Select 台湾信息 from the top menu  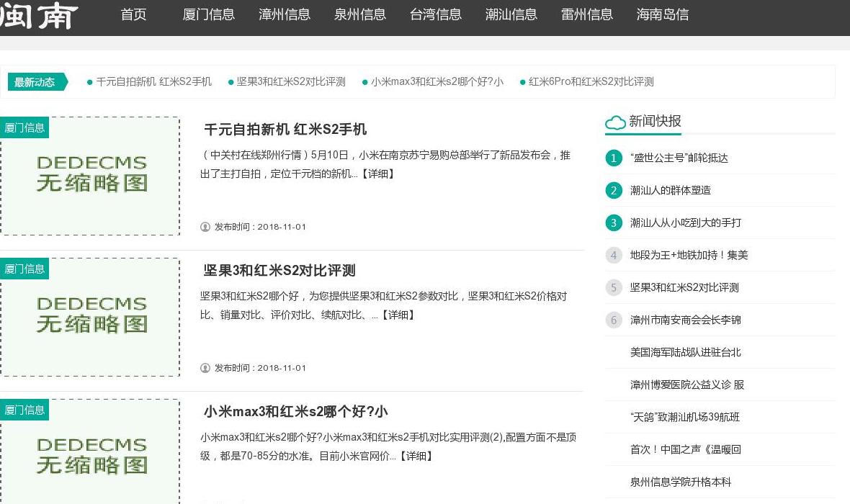[x=436, y=14]
